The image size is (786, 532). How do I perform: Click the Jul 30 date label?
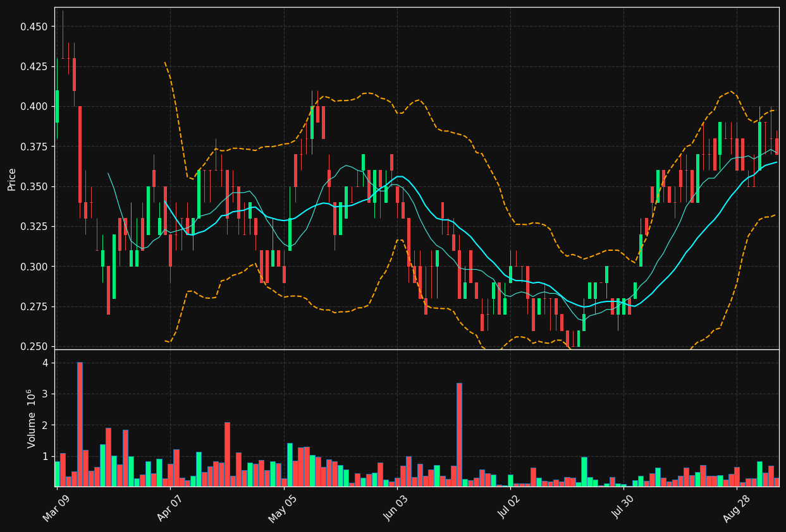coord(623,507)
